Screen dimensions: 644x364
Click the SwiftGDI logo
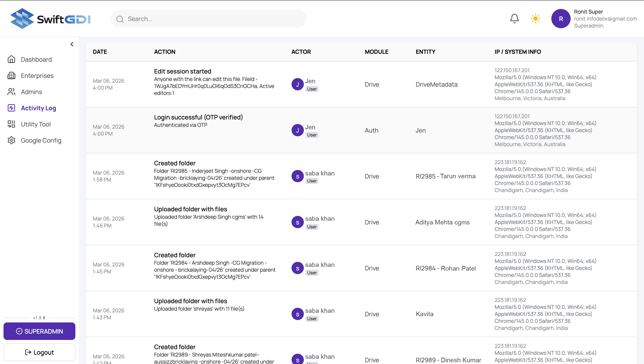click(51, 19)
